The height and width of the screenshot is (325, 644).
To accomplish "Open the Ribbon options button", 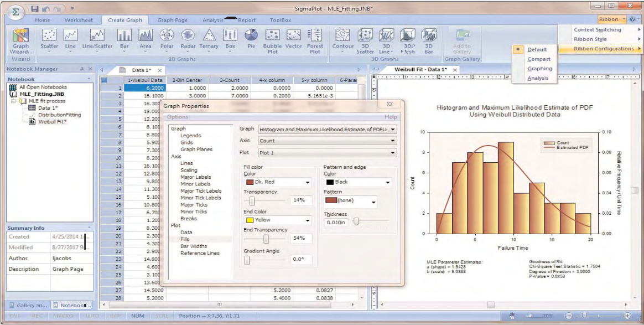I will [x=611, y=19].
